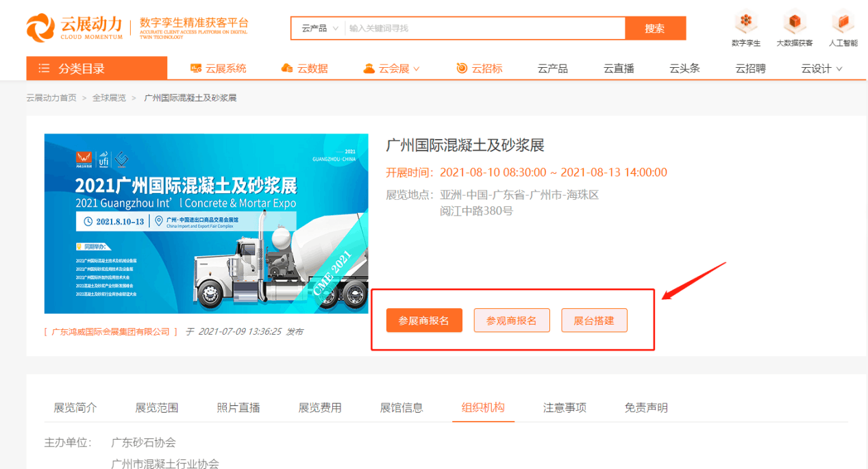Click the 云数据 cloud icon
The image size is (868, 469).
pyautogui.click(x=288, y=68)
